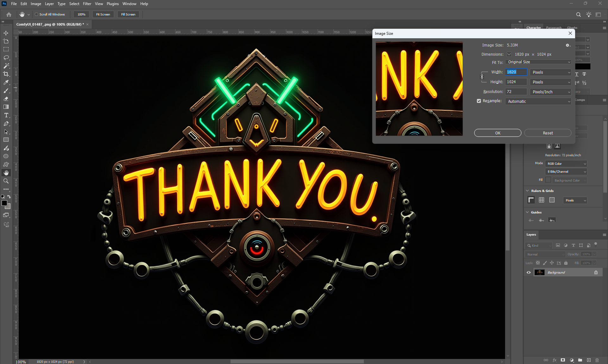The height and width of the screenshot is (364, 608).
Task: Uncheck the Resample checkbox
Action: 479,101
